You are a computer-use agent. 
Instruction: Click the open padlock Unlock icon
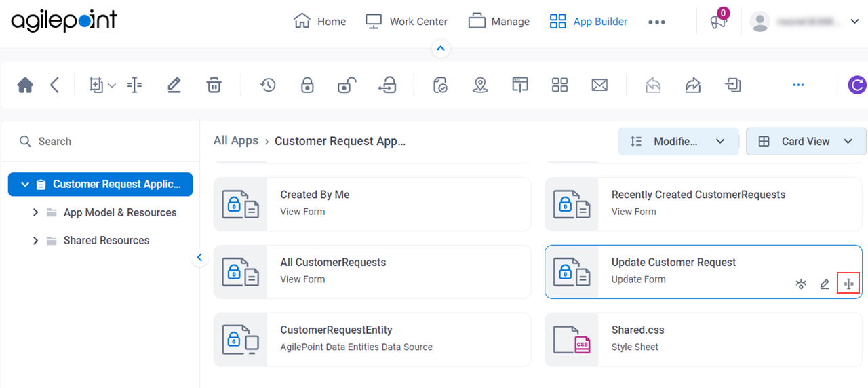click(347, 85)
